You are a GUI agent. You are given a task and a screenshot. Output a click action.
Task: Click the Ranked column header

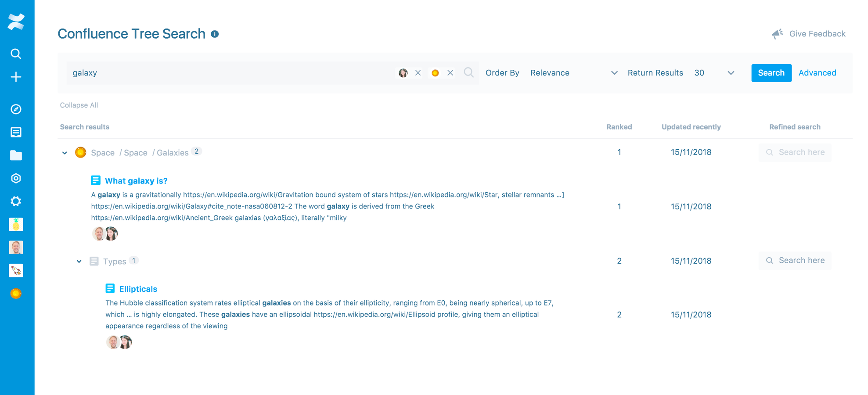[x=619, y=127]
